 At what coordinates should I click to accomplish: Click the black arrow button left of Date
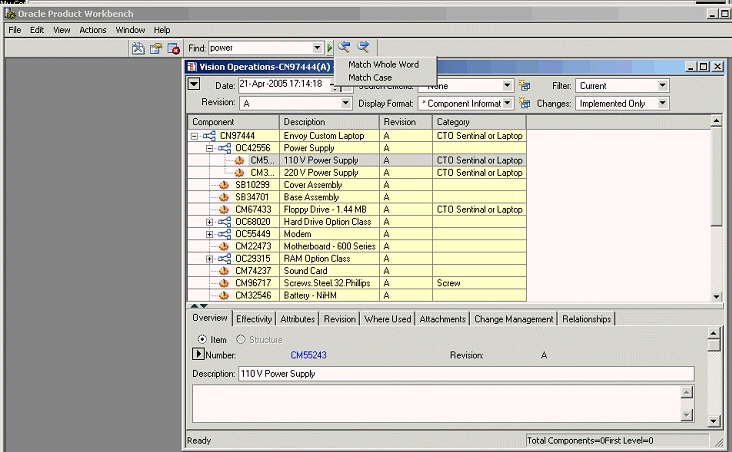click(194, 85)
